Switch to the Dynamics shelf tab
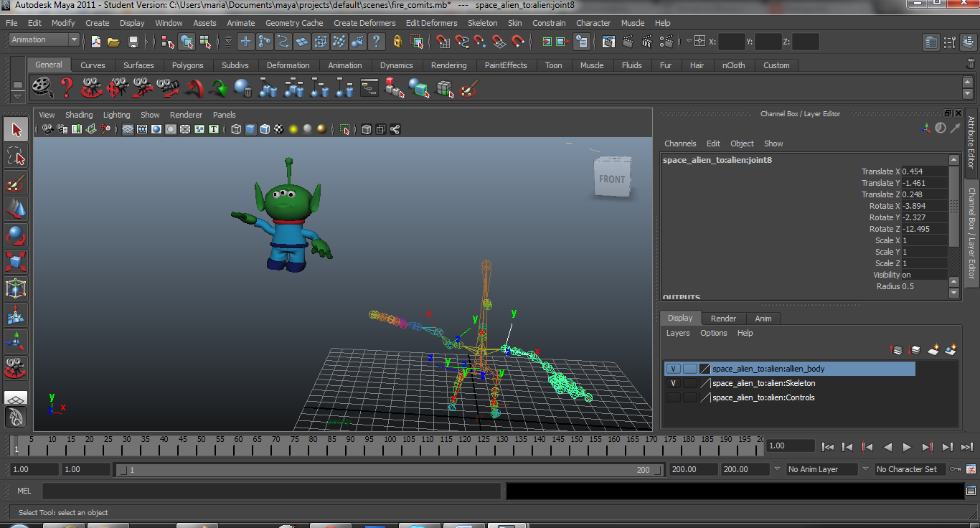Image resolution: width=980 pixels, height=528 pixels. coord(397,65)
